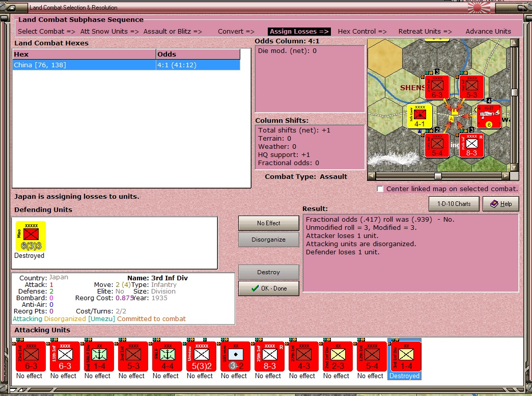The image size is (532, 396).
Task: Click the mini-map horizontal scrollbar thumb
Action: click(x=438, y=176)
